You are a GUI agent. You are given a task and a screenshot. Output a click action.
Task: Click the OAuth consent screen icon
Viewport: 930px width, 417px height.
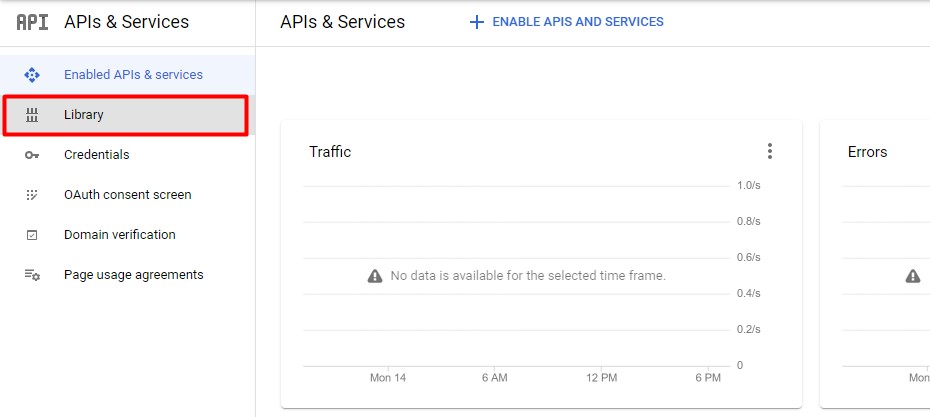(x=32, y=195)
